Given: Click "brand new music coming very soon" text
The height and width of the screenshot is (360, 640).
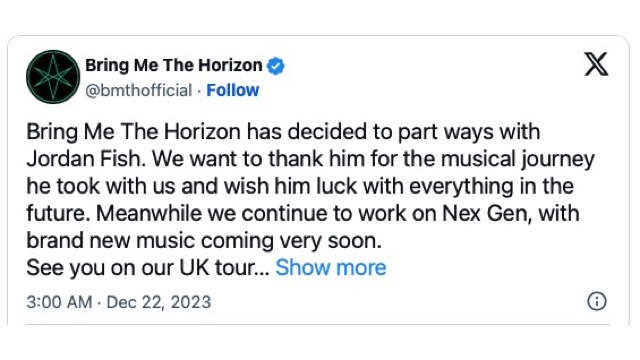Looking at the screenshot, I should 204,241.
